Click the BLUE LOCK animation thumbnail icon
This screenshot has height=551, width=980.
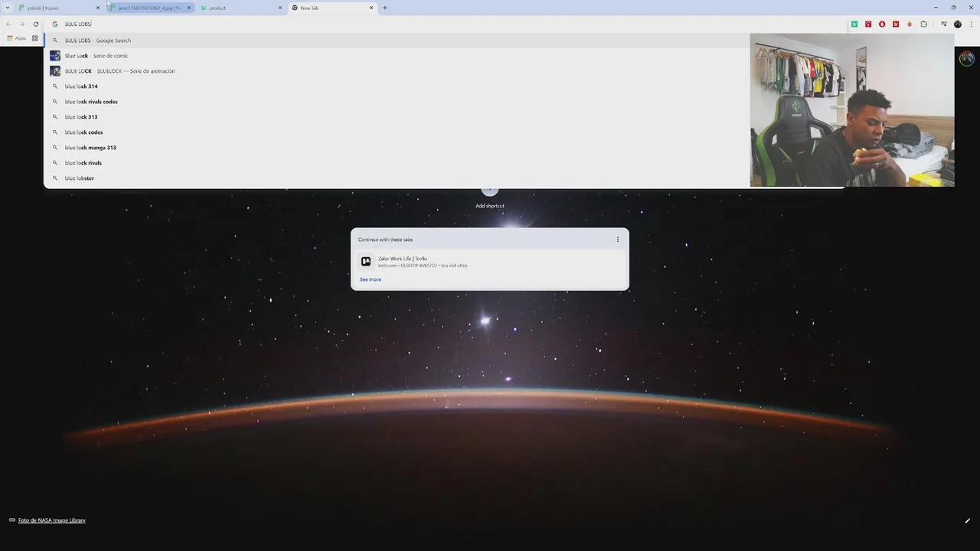coord(55,71)
